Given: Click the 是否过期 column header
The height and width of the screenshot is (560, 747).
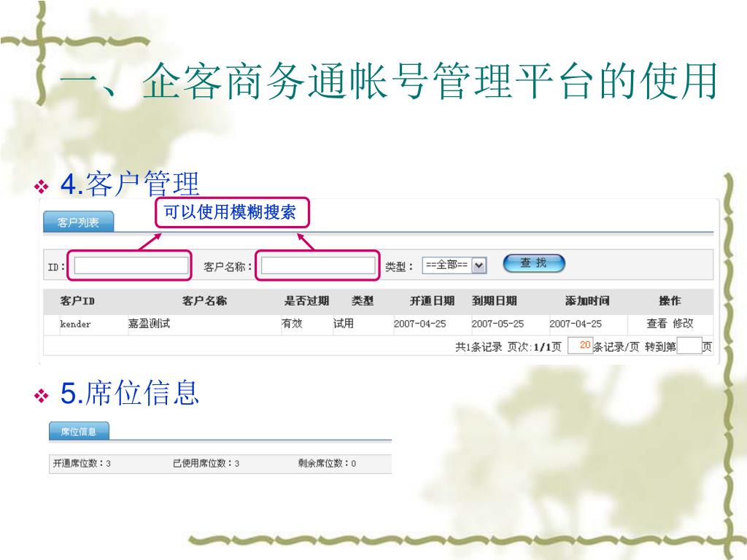Looking at the screenshot, I should pos(307,301).
